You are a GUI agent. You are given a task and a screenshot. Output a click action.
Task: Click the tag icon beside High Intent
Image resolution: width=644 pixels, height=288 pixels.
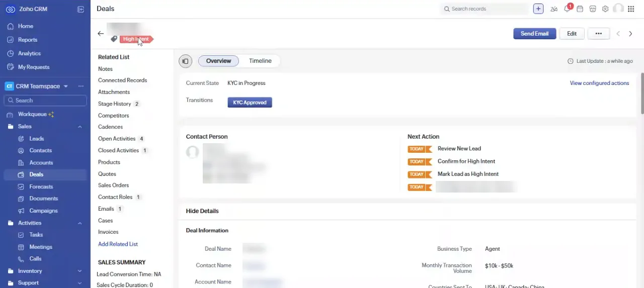[114, 39]
